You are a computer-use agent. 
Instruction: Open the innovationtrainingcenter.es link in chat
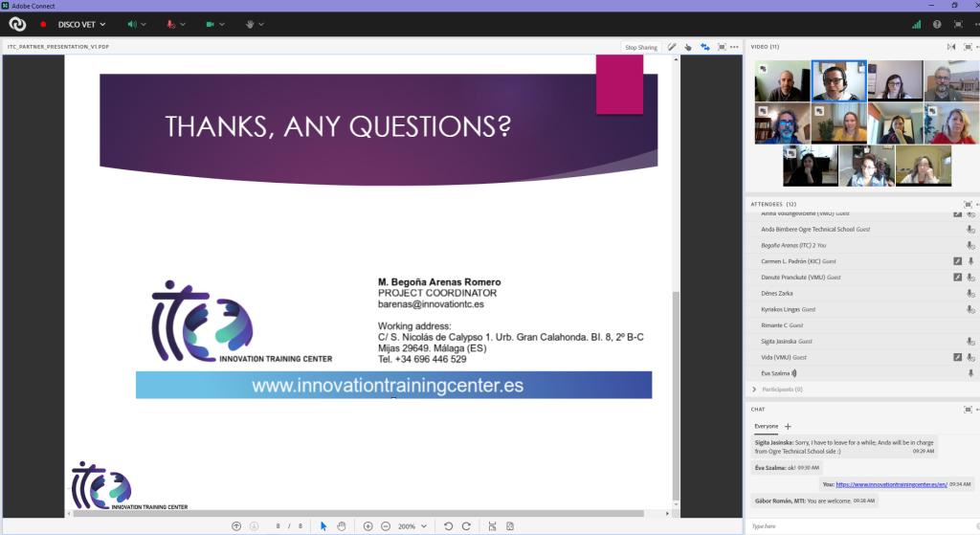[x=891, y=484]
